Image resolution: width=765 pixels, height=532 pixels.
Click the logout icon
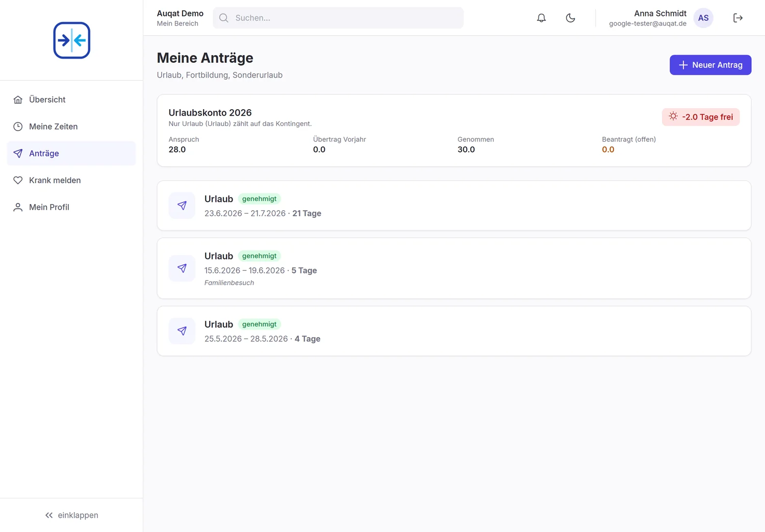pos(738,18)
